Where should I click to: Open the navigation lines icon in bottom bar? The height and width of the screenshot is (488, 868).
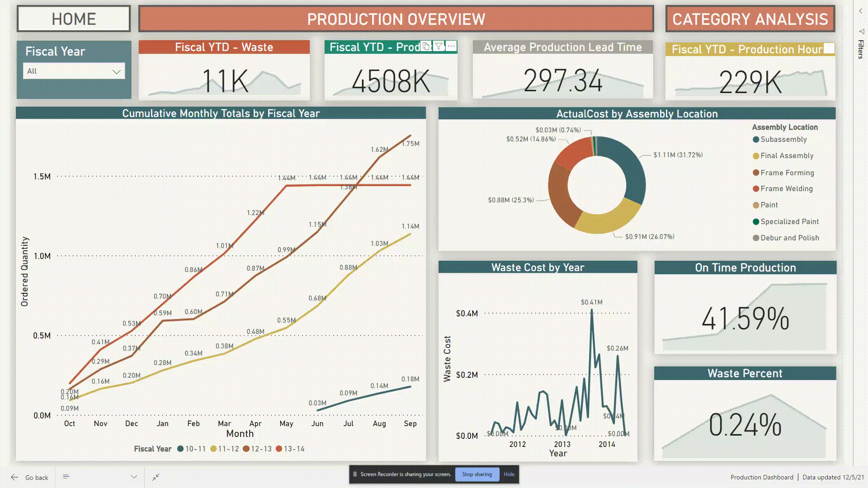[66, 476]
